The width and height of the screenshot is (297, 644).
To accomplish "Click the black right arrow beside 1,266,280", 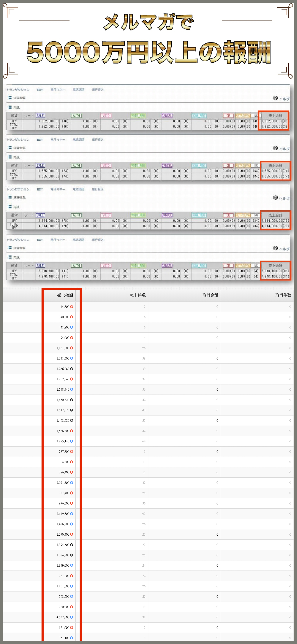I will pos(72,369).
